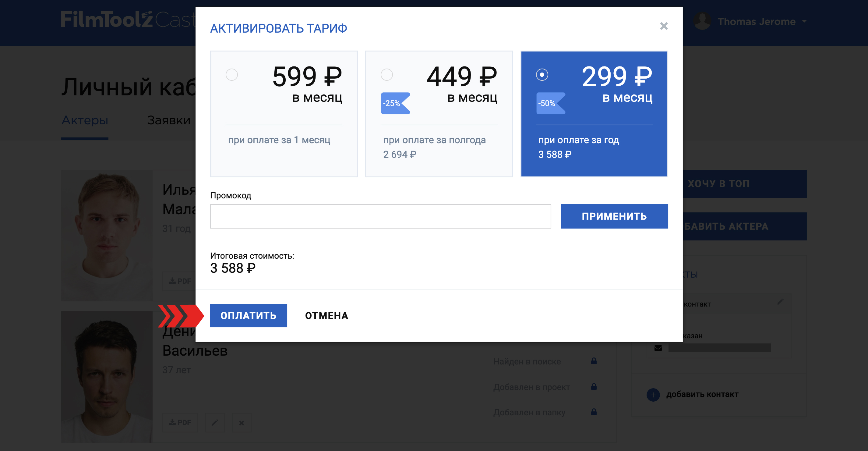
Task: Select the 599 ₽ monthly plan radio
Action: [x=231, y=74]
